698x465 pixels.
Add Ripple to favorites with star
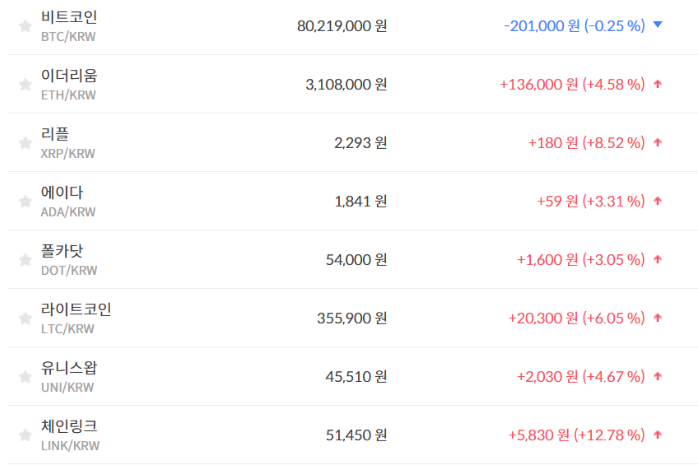click(x=25, y=143)
